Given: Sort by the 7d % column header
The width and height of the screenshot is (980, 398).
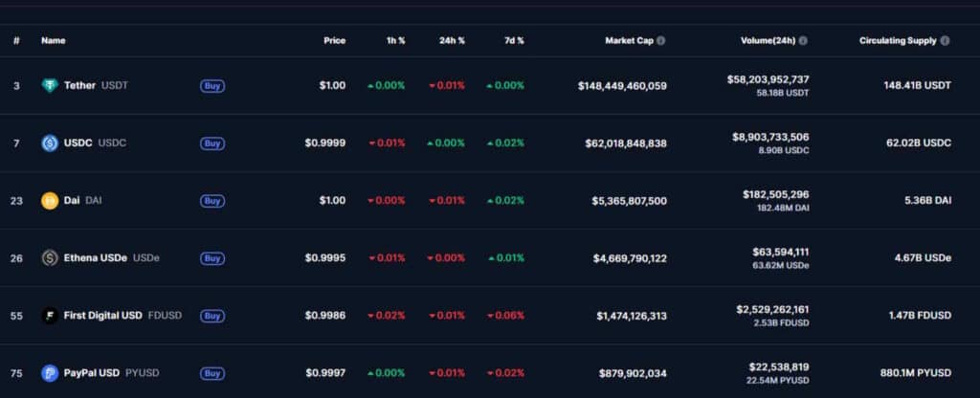Looking at the screenshot, I should click(514, 40).
